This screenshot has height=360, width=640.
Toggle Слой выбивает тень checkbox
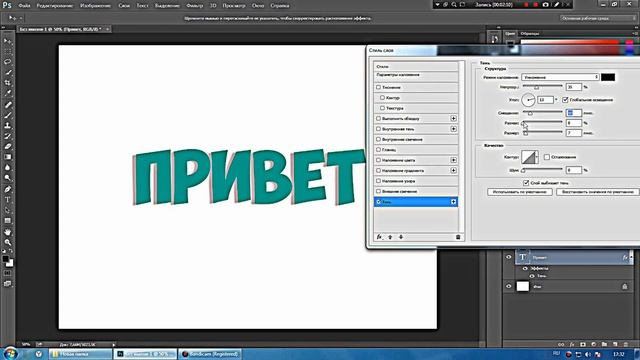pos(526,183)
